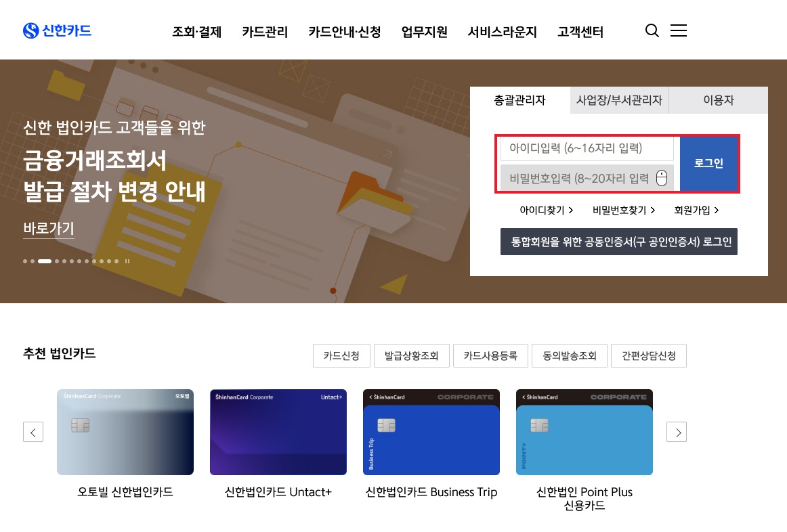Switch to the 이용자 login tab
Screen dimensions: 787x532
tap(719, 100)
